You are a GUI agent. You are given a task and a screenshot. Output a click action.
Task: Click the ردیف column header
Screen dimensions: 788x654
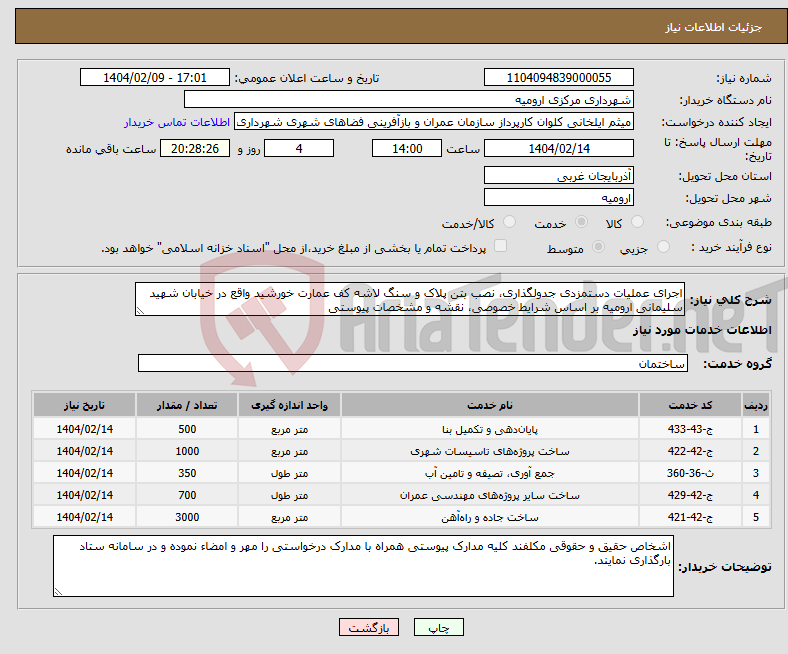756,405
